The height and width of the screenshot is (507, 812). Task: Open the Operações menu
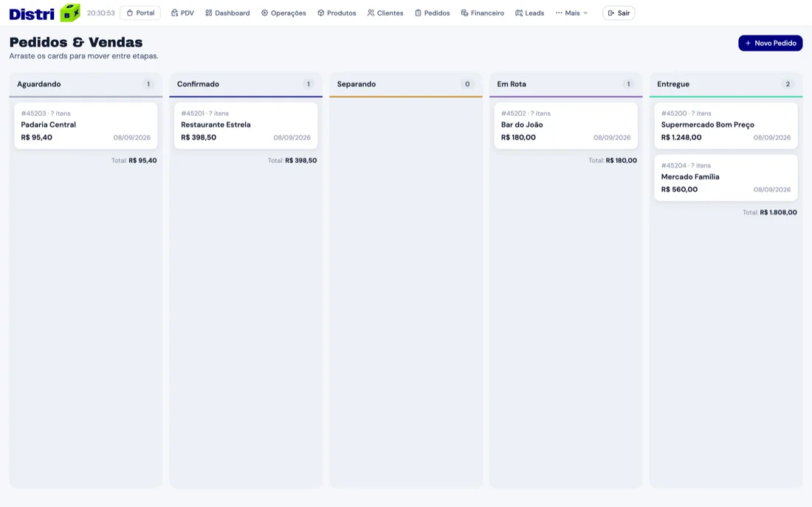click(x=283, y=13)
